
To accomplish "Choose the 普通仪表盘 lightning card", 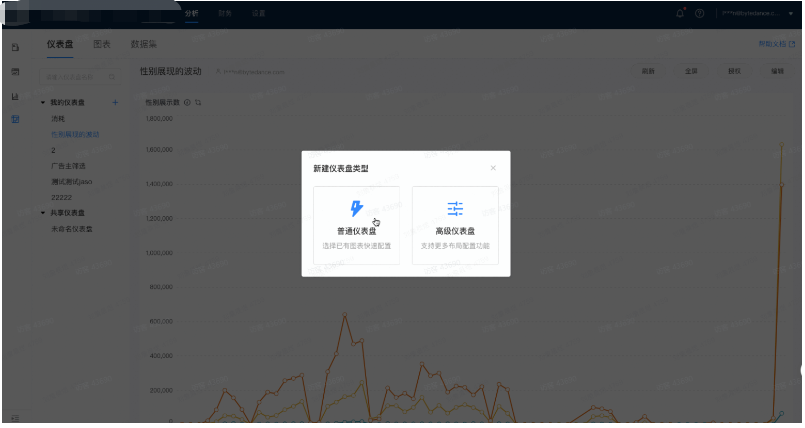I will (x=356, y=225).
